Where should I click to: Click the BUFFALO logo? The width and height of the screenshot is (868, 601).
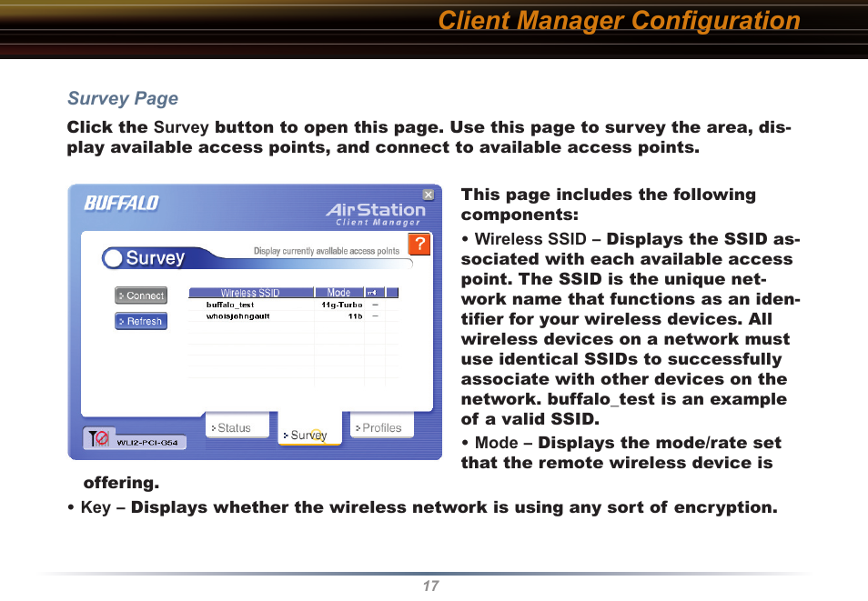[x=121, y=203]
